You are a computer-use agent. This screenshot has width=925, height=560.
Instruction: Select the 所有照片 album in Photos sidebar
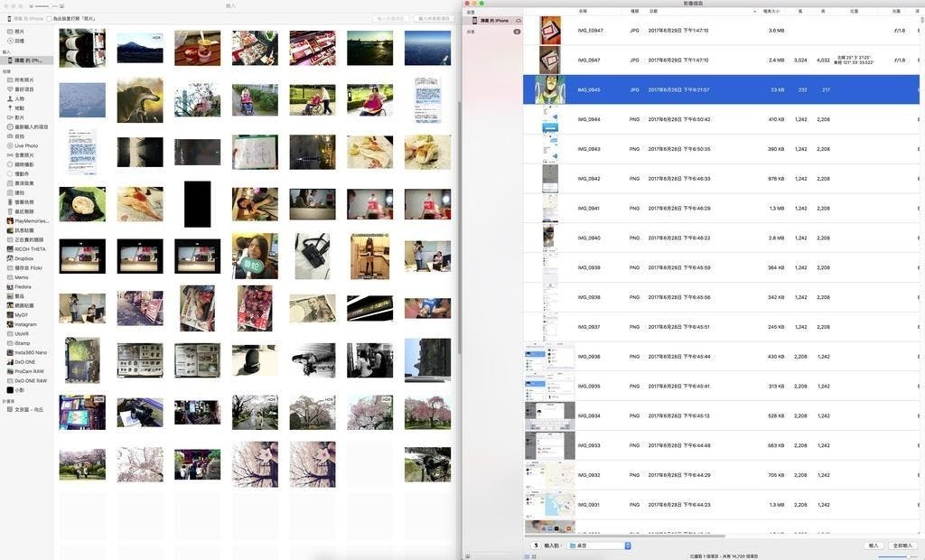(x=24, y=79)
